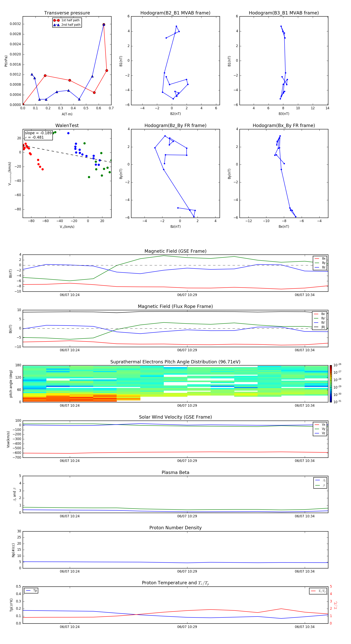Click Bx entry in GSE legend

320,259
